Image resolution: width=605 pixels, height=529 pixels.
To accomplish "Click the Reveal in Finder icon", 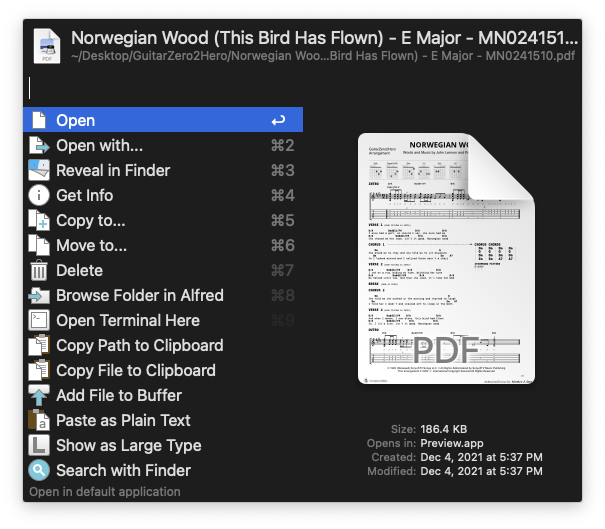I will 39,170.
